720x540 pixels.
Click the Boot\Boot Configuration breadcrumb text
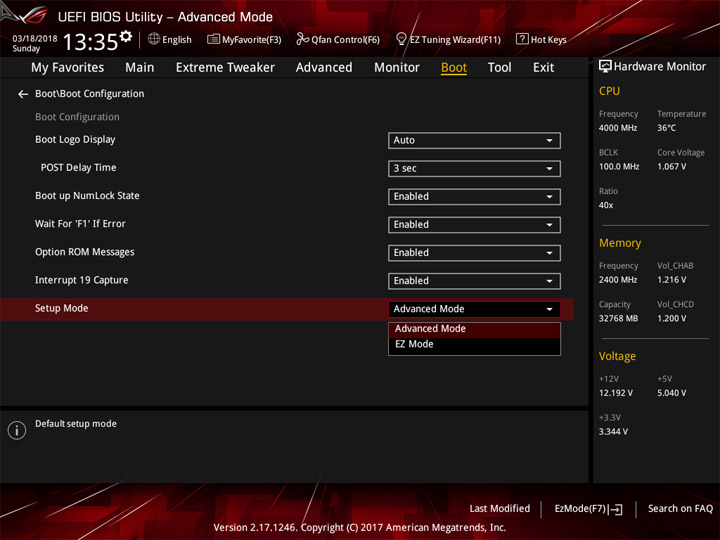[x=90, y=94]
